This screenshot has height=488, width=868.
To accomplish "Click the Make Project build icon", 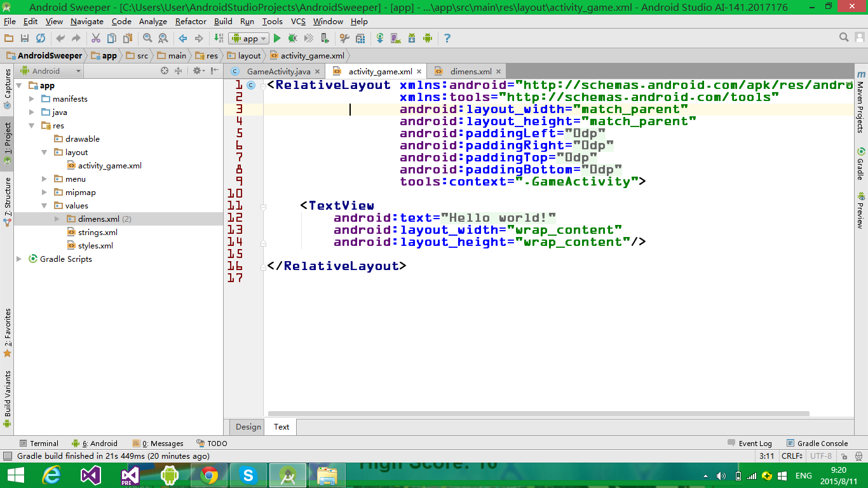I will point(219,38).
